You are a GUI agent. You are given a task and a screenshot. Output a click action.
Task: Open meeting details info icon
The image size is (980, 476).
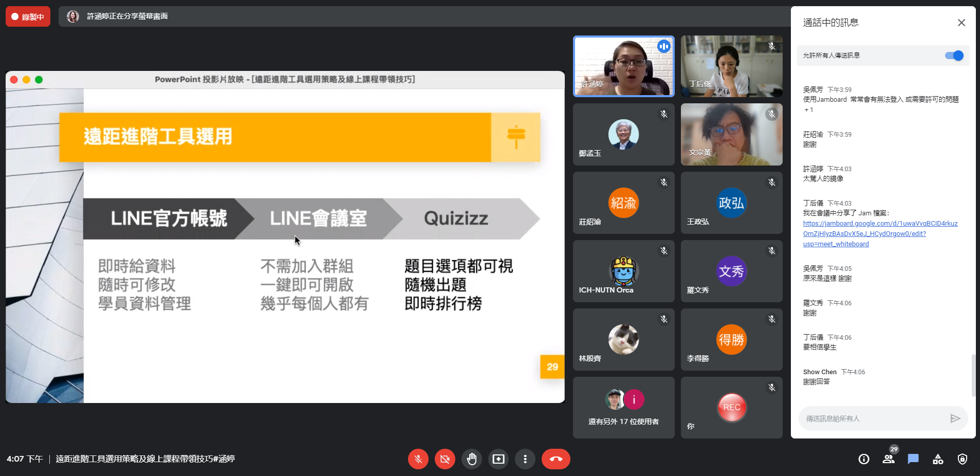[x=864, y=459]
